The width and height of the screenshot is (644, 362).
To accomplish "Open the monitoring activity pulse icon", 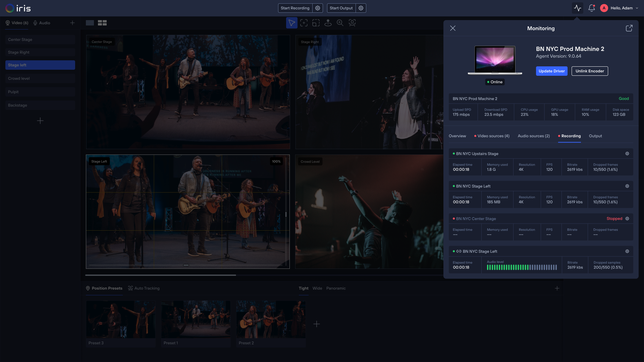I will pos(577,8).
